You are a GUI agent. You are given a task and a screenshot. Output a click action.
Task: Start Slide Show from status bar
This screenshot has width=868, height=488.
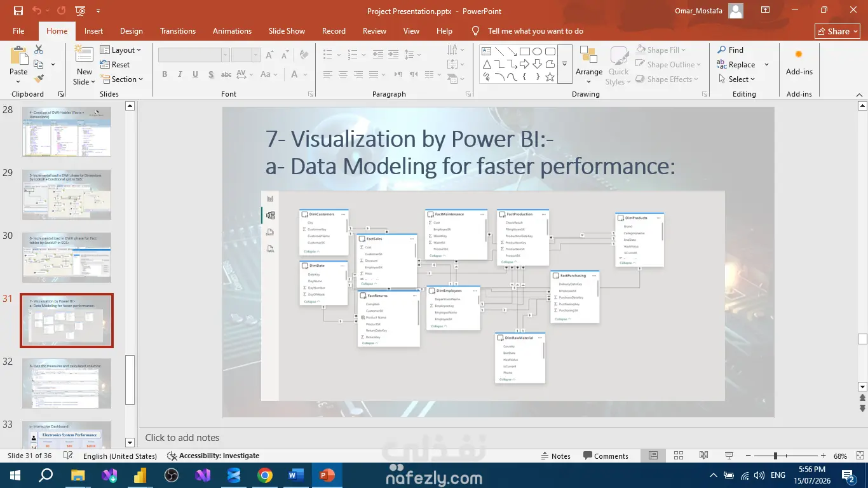[729, 456]
